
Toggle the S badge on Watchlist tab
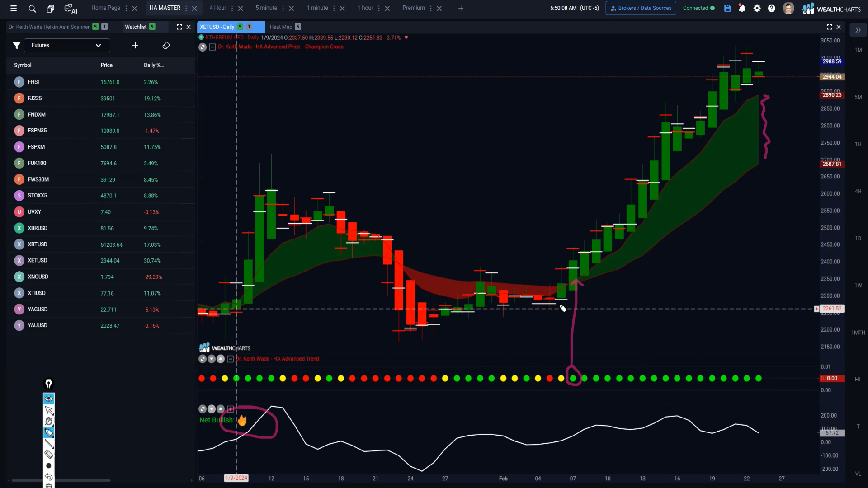click(152, 27)
